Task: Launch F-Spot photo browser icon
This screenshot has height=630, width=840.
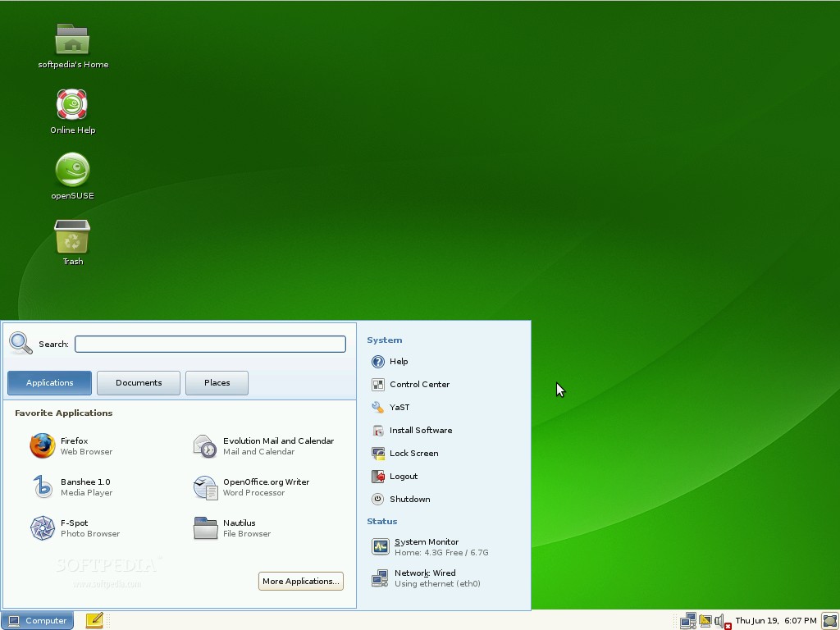Action: coord(43,527)
